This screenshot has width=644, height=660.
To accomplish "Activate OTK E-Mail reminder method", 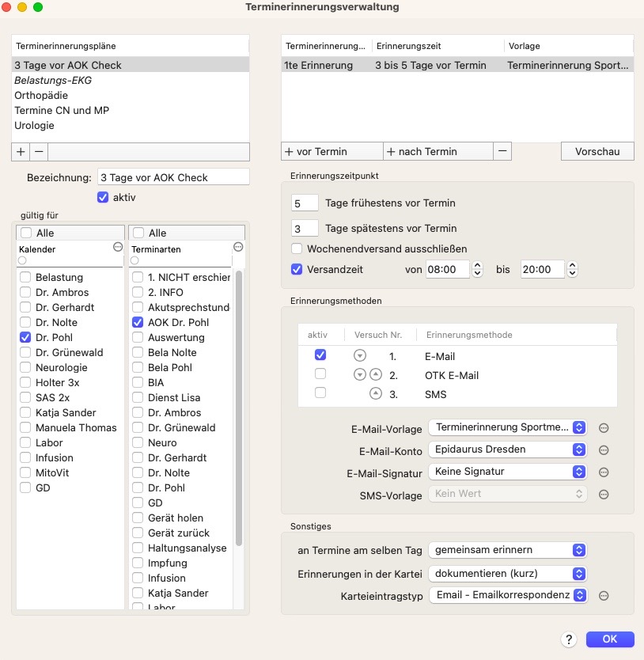I will [320, 374].
